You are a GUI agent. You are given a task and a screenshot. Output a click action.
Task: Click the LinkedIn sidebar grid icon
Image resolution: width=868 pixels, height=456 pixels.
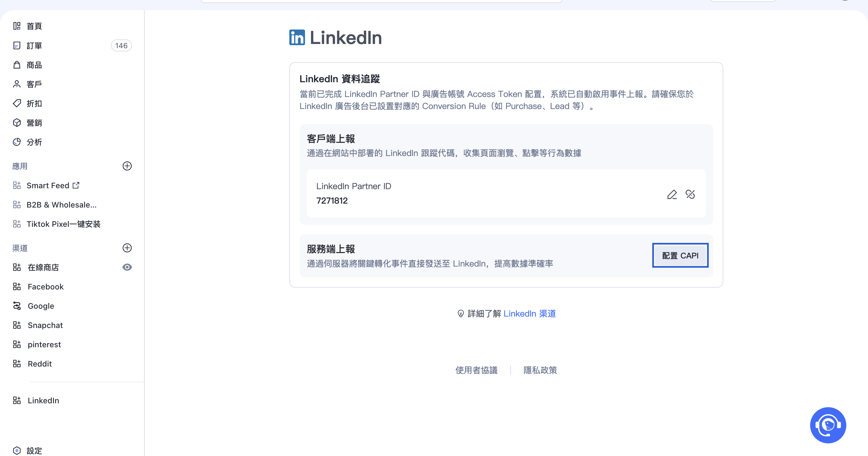17,401
